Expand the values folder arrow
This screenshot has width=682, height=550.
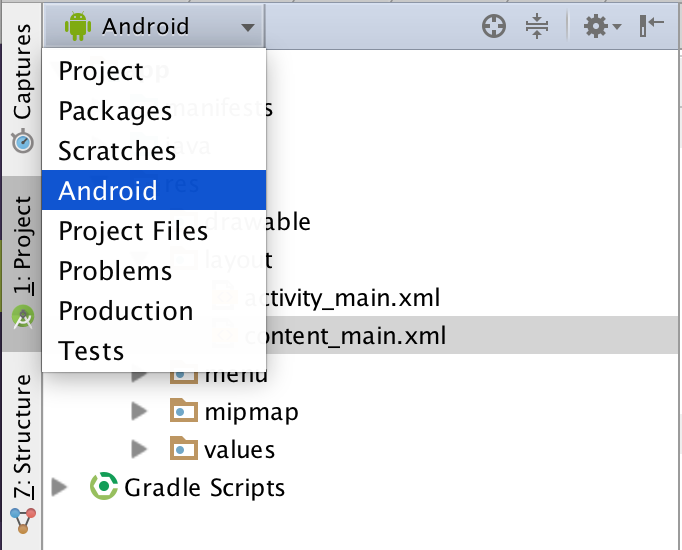tap(140, 449)
